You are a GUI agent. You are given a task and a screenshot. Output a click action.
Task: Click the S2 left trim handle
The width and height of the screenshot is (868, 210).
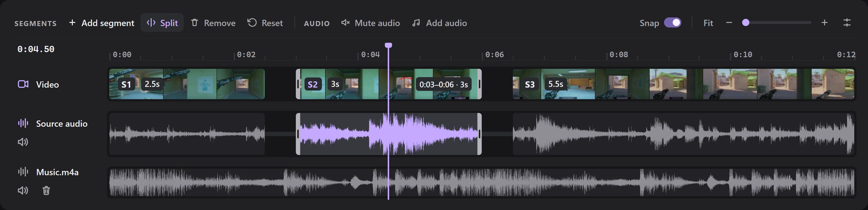click(x=298, y=84)
